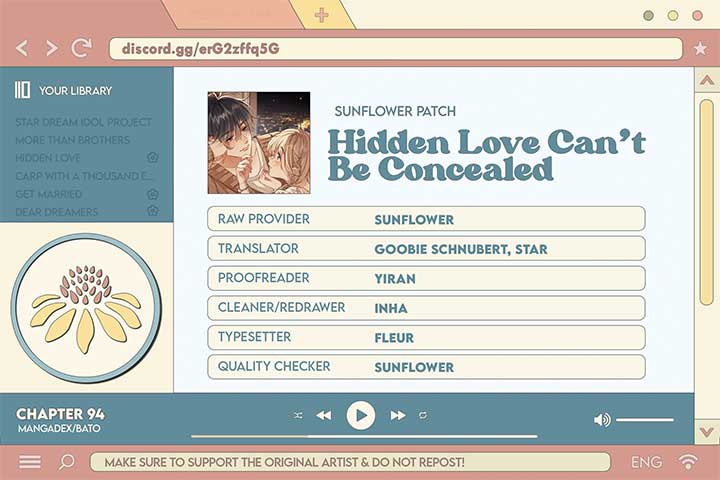The image size is (720, 480).
Task: Skip to the next chapter track
Action: tap(397, 415)
